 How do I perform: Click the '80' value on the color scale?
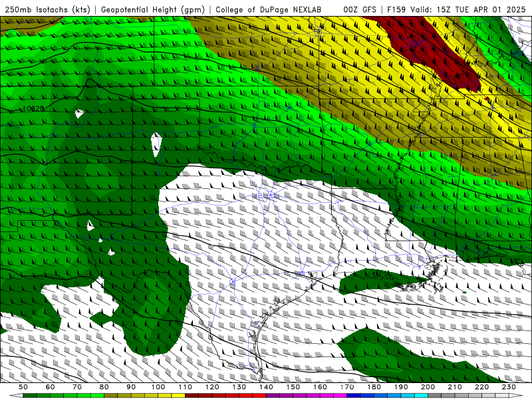point(104,387)
